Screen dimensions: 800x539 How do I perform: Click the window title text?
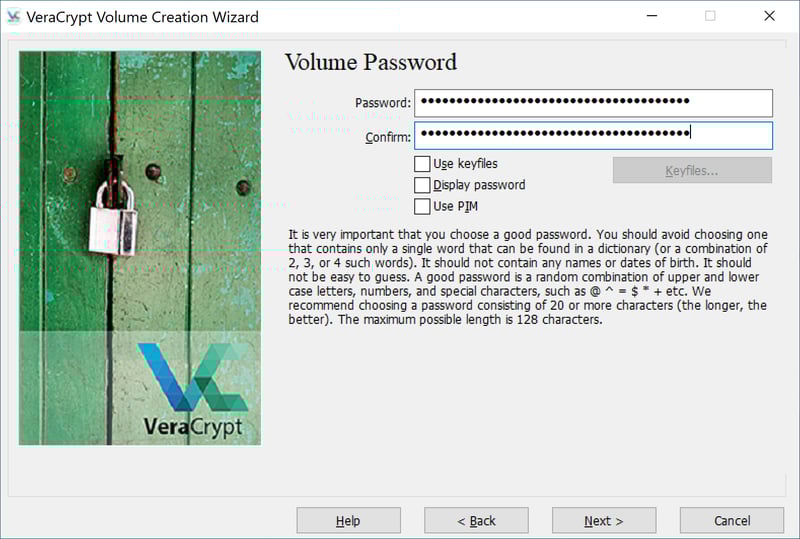(142, 17)
